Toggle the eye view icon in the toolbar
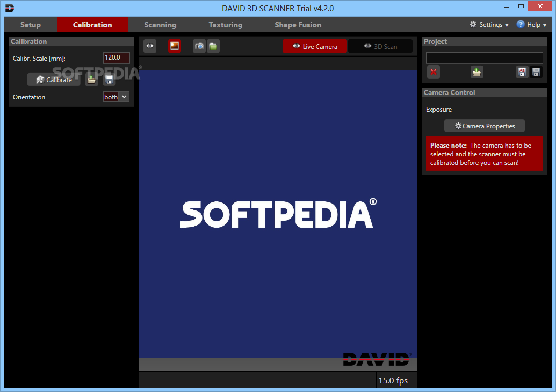Viewport: 556px width, 392px height. pos(150,46)
